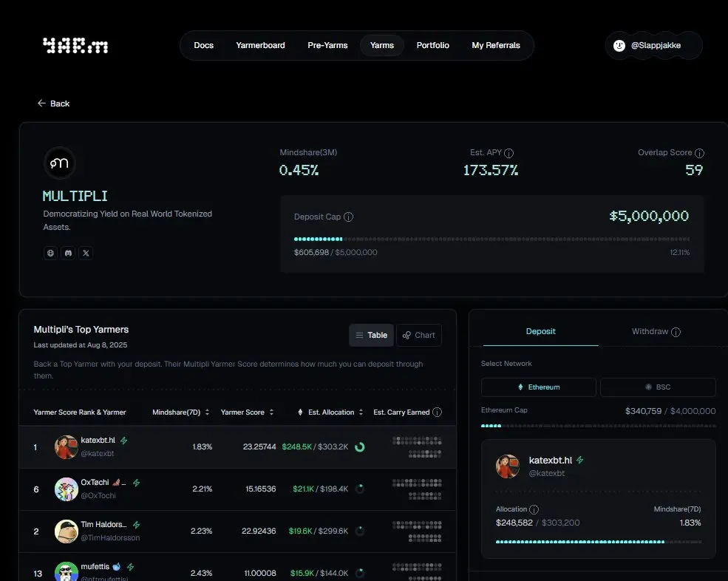The width and height of the screenshot is (728, 581).
Task: Click the smiley profile avatar
Action: pos(619,45)
